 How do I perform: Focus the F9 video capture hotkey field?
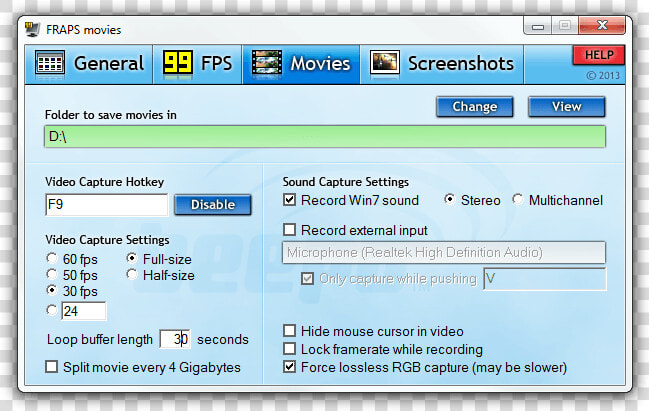(107, 204)
